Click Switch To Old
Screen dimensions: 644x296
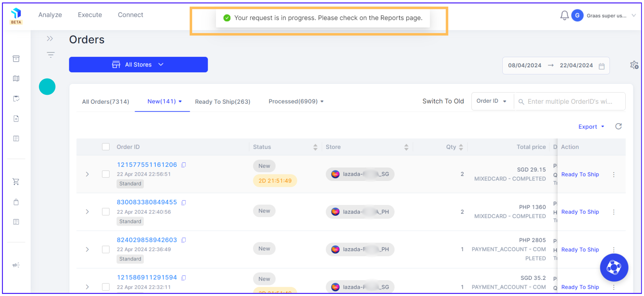pos(443,101)
